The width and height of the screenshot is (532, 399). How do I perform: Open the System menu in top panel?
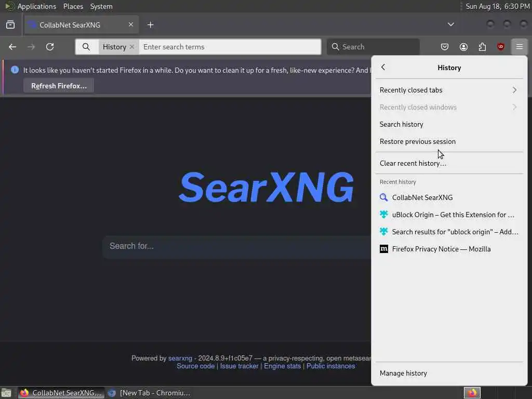pyautogui.click(x=101, y=6)
